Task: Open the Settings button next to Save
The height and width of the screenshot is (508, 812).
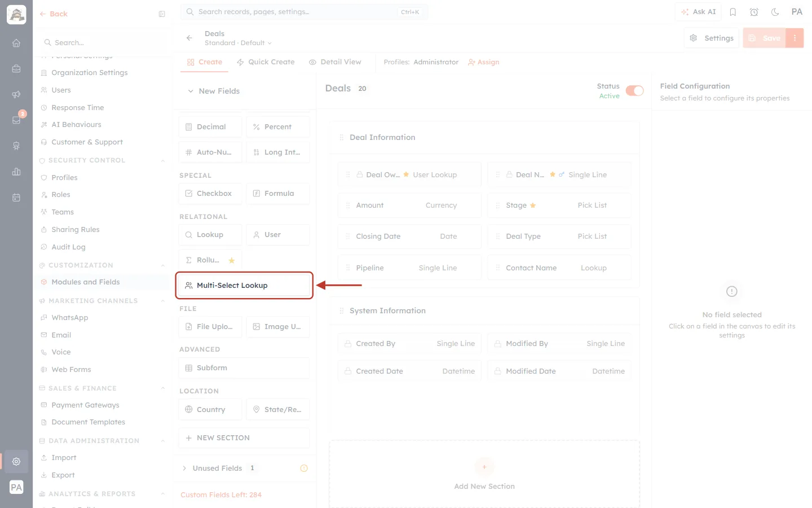Action: tap(712, 38)
